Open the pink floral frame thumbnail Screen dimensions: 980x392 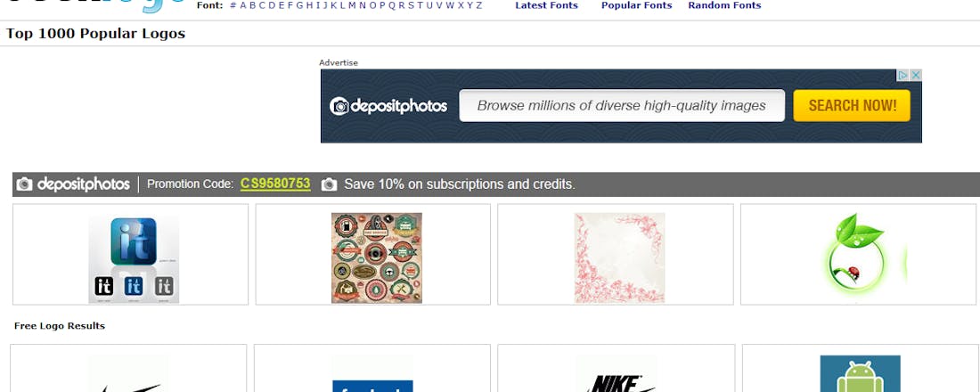tap(619, 258)
